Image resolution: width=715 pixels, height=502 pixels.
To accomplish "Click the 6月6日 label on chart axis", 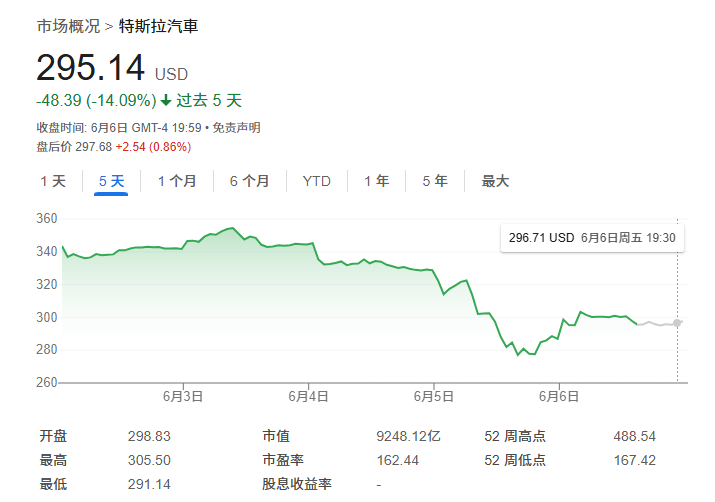I will coord(559,396).
